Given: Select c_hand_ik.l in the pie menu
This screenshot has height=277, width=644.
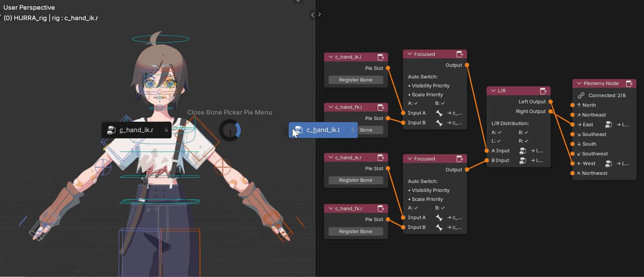Looking at the screenshot, I should point(323,130).
